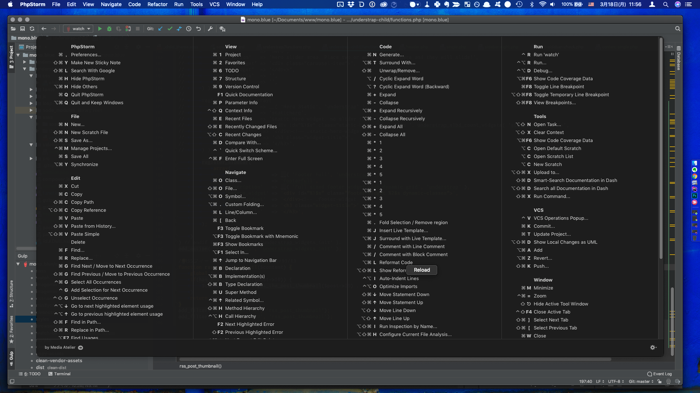Open the Terminal tool window tab
Image resolution: width=700 pixels, height=393 pixels.
pyautogui.click(x=59, y=374)
